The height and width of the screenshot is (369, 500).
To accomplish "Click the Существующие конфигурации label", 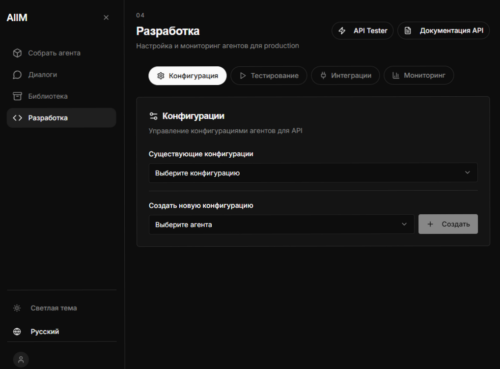I will [201, 154].
